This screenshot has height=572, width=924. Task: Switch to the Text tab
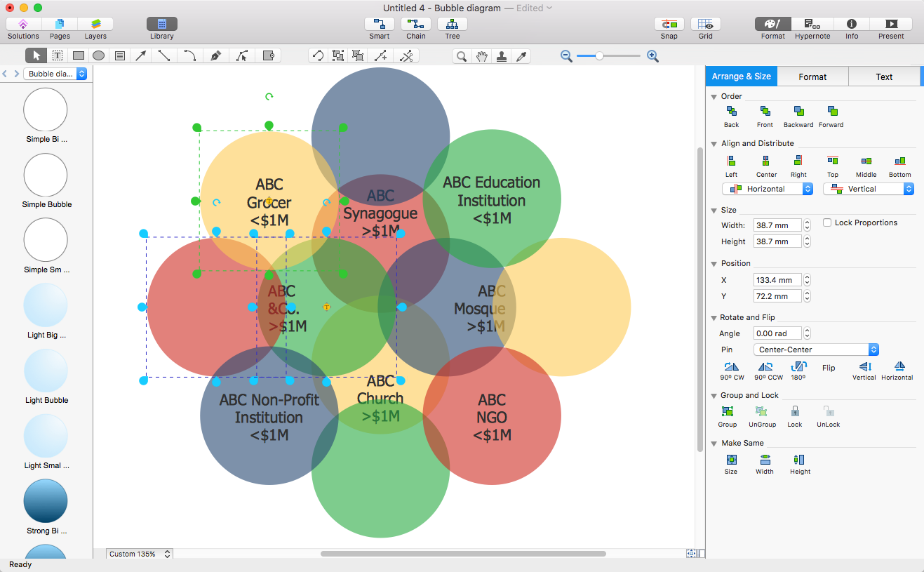883,77
